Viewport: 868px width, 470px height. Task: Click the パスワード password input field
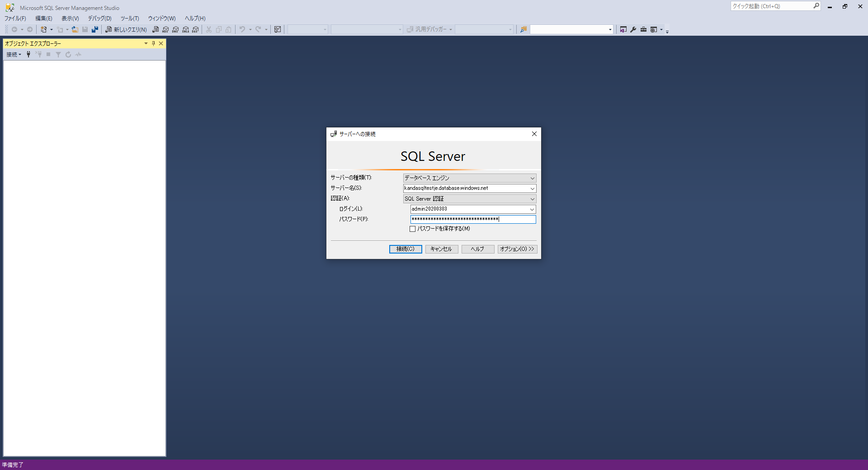(472, 219)
